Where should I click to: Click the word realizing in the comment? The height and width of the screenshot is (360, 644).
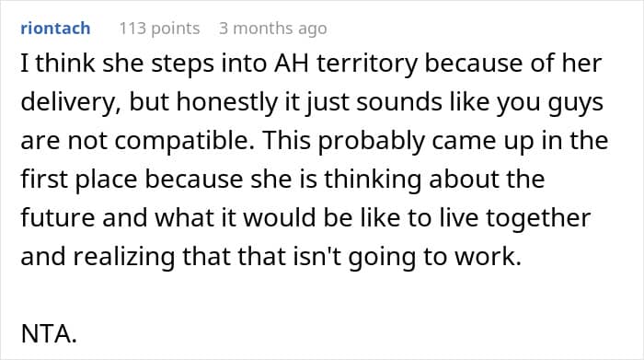point(124,258)
